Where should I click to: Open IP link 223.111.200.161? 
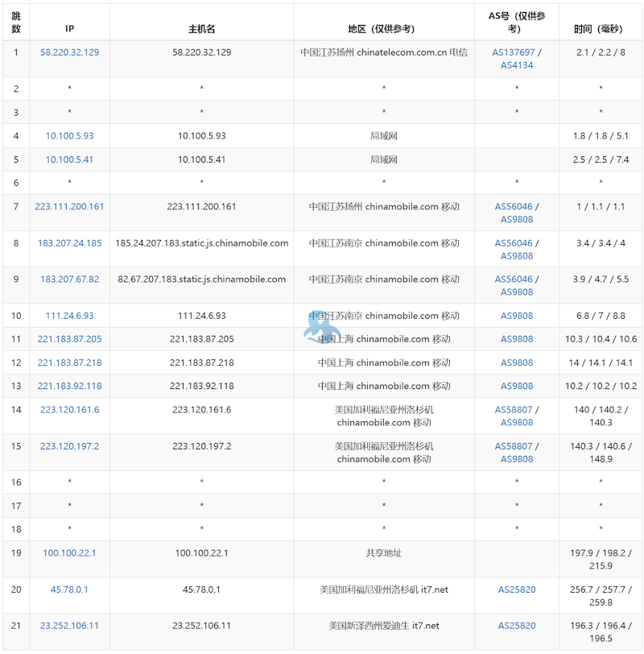coord(69,206)
